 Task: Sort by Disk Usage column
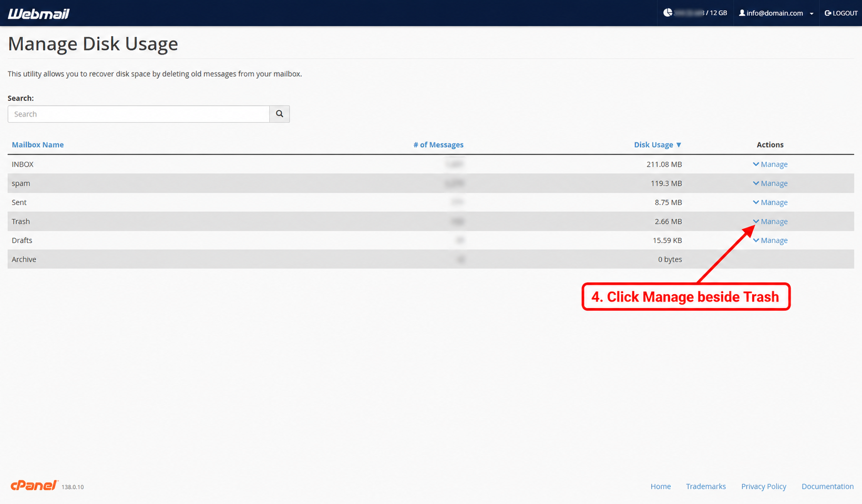pyautogui.click(x=658, y=145)
